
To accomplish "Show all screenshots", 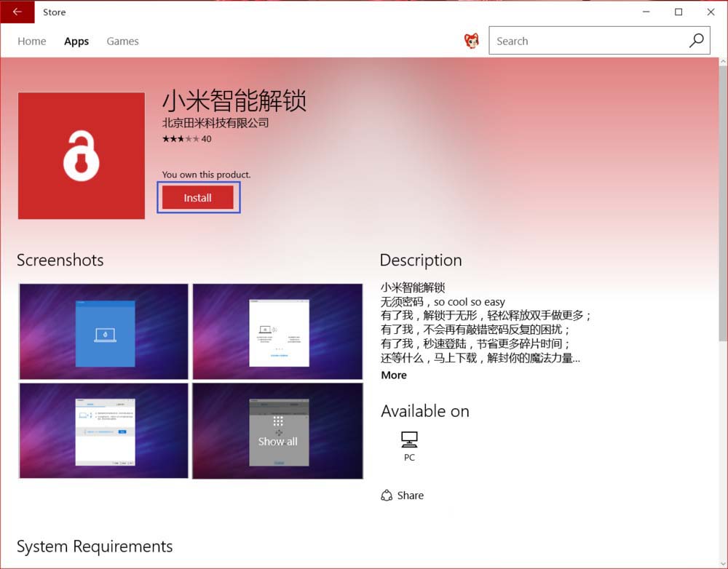I will [277, 431].
